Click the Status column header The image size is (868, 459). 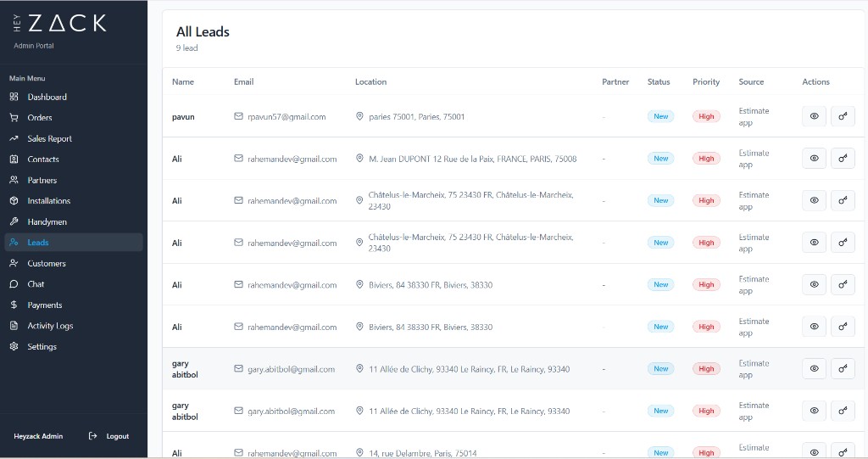click(659, 81)
